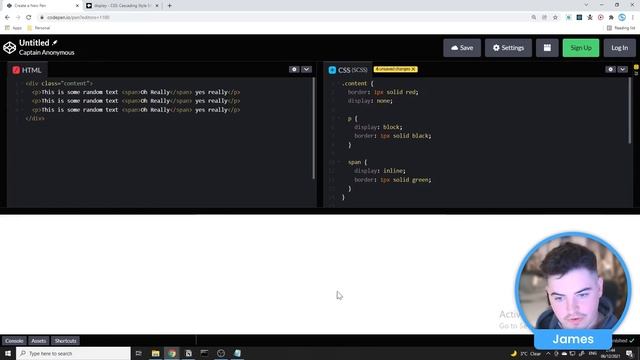This screenshot has height=360, width=640.
Task: Show the keyboard Shortcuts panel
Action: (x=65, y=341)
